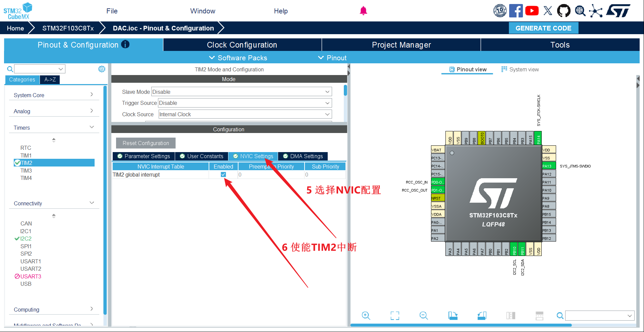644x332 pixels.
Task: Toggle the TIM2 global interrupt Enabled checkbox
Action: click(x=223, y=175)
